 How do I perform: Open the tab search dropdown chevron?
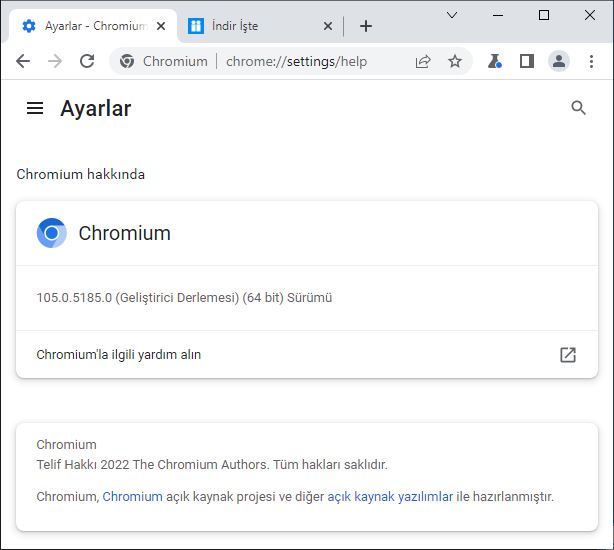[452, 15]
